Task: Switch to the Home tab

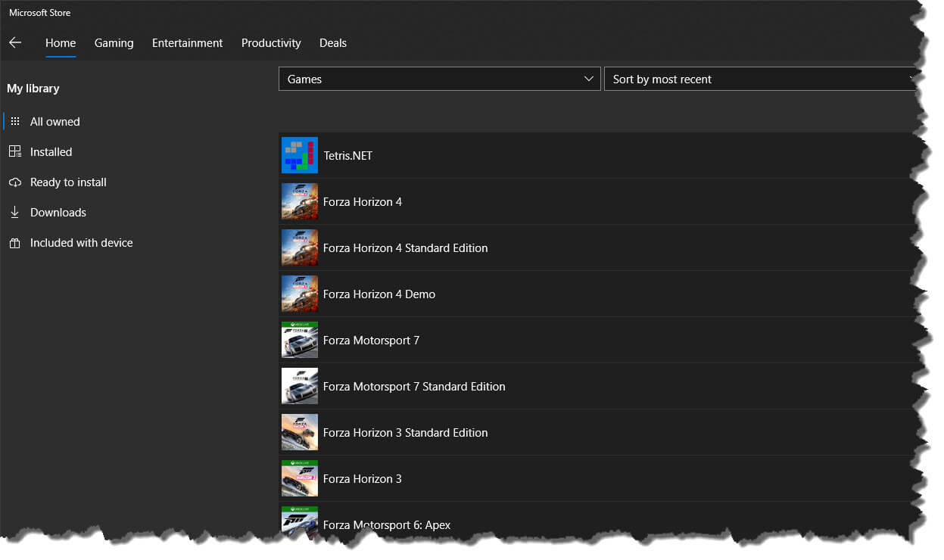Action: coord(61,43)
